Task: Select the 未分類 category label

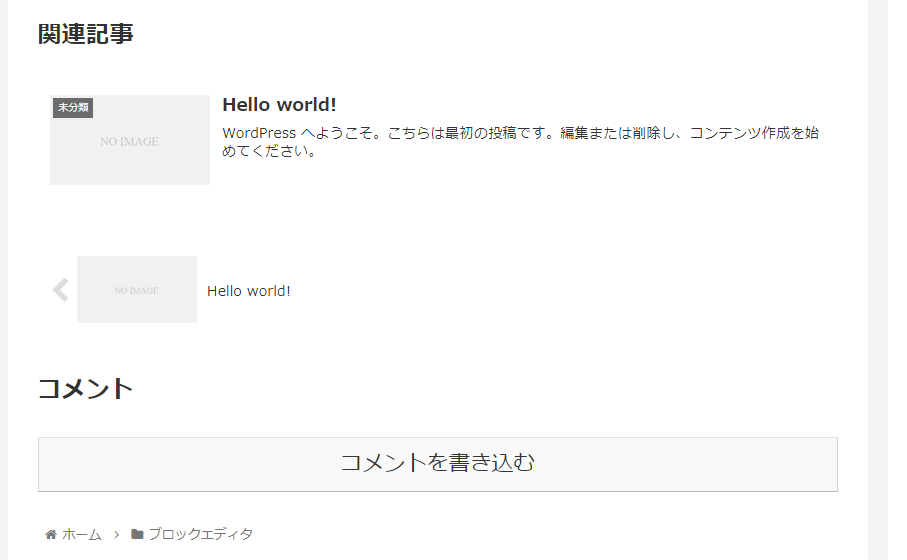Action: click(x=73, y=108)
